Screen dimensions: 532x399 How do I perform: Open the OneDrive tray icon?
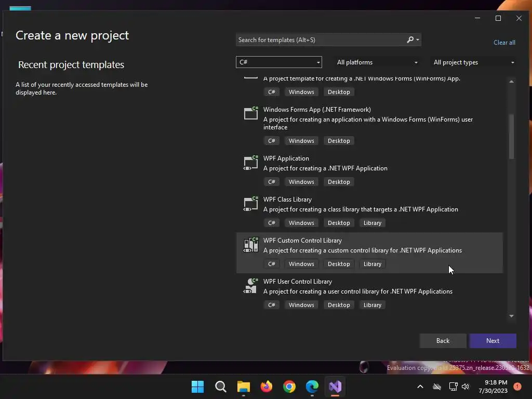(437, 387)
